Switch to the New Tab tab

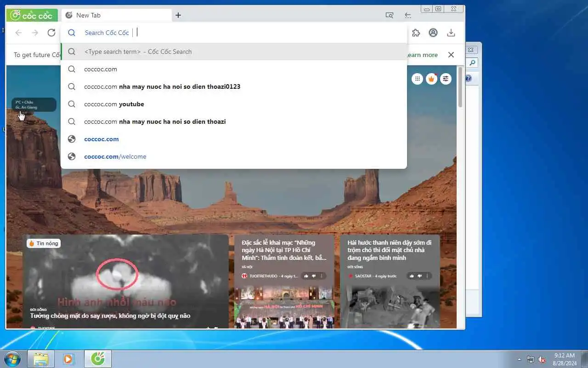(x=117, y=15)
